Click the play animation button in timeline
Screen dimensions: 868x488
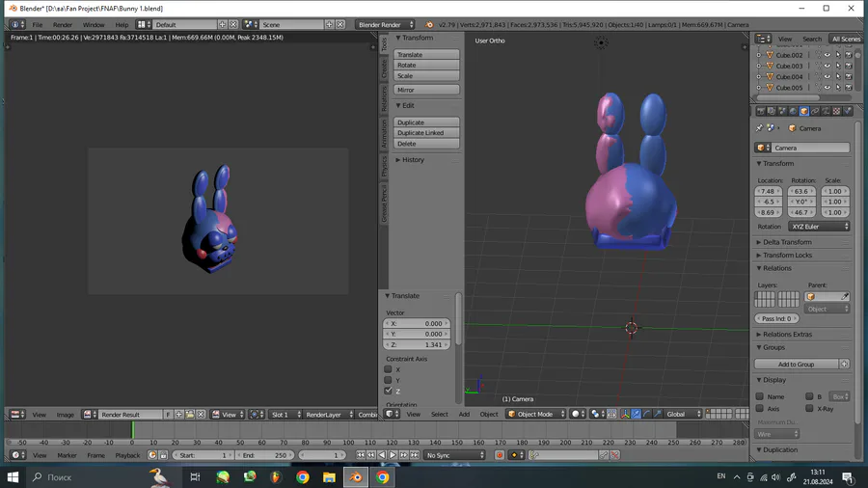pos(393,455)
